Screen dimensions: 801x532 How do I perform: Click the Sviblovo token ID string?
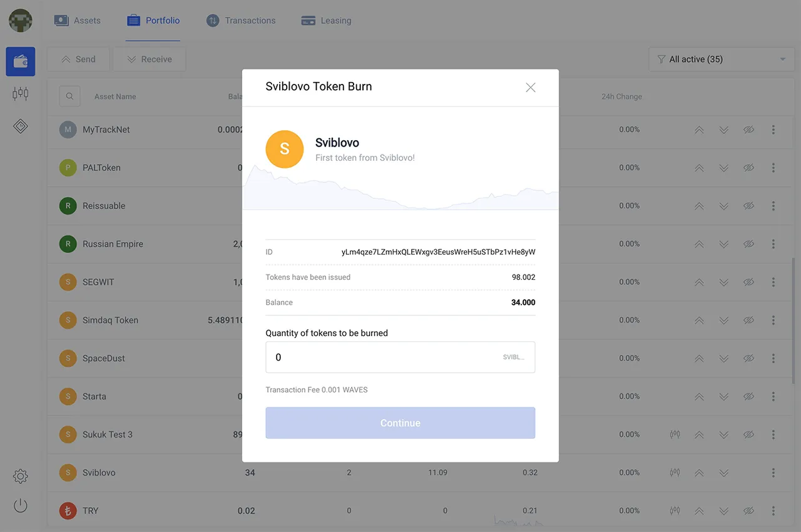[438, 252]
